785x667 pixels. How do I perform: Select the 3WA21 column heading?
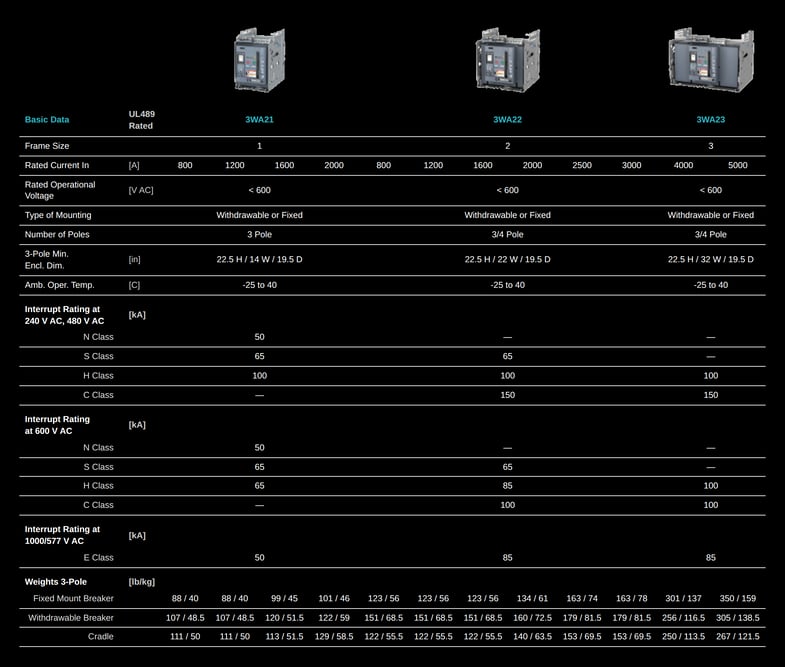[259, 120]
